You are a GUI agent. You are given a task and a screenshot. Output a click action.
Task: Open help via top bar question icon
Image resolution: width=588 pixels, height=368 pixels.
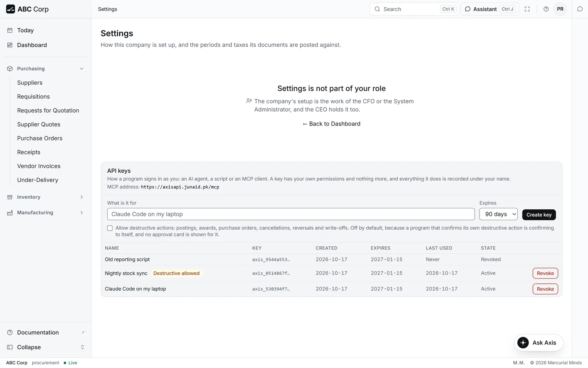click(x=546, y=9)
